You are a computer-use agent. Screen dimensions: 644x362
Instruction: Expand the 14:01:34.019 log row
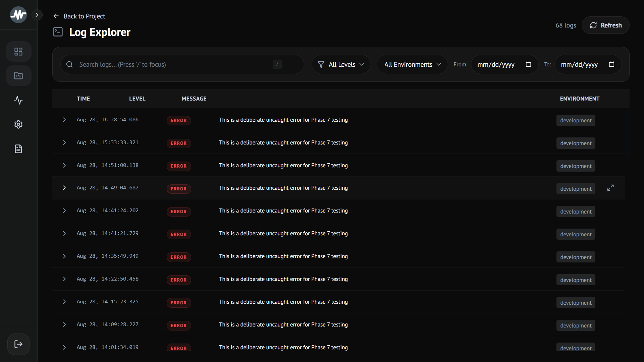point(64,347)
